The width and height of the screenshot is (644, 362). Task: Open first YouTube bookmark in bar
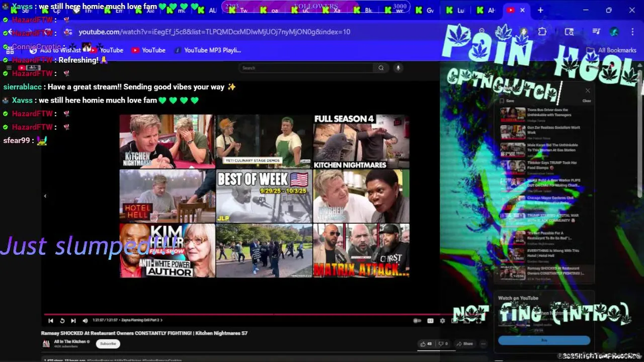(106, 50)
